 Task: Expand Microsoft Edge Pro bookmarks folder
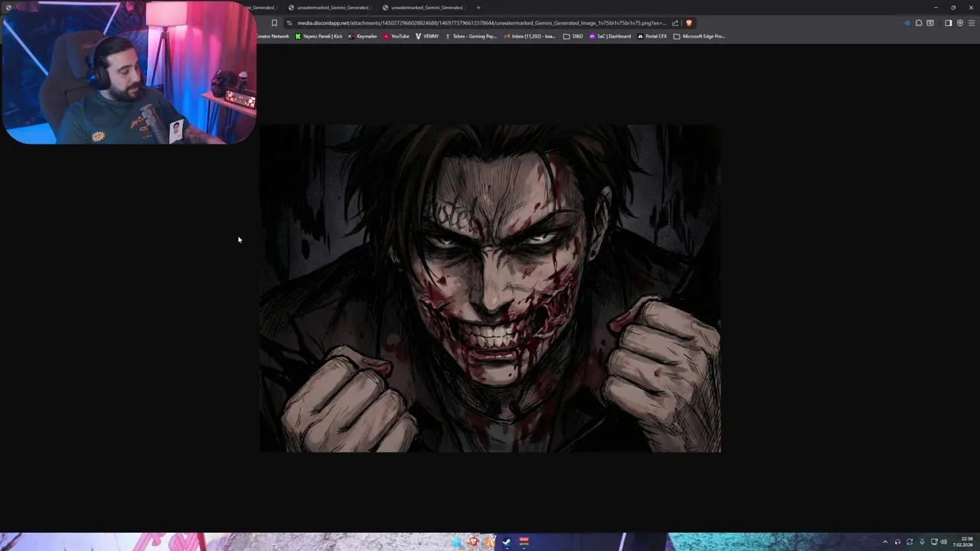[x=699, y=36]
